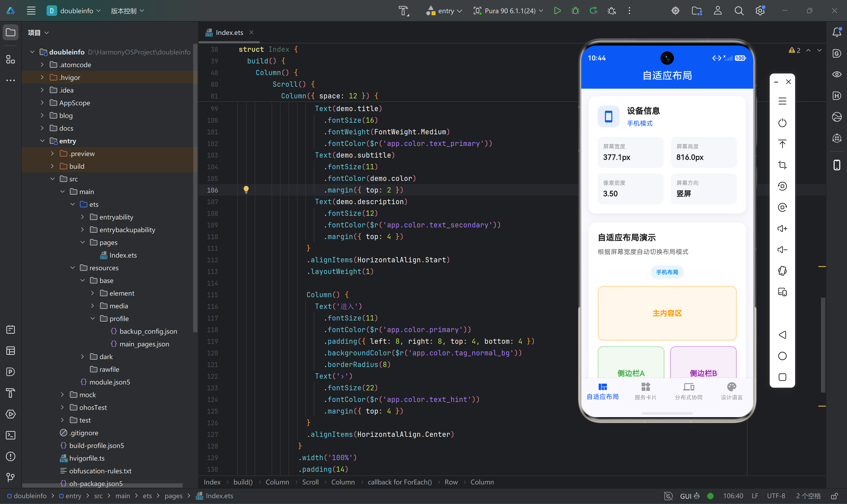Image resolution: width=847 pixels, height=504 pixels.
Task: Open the Pura 90 device selector dropdown
Action: coord(508,11)
